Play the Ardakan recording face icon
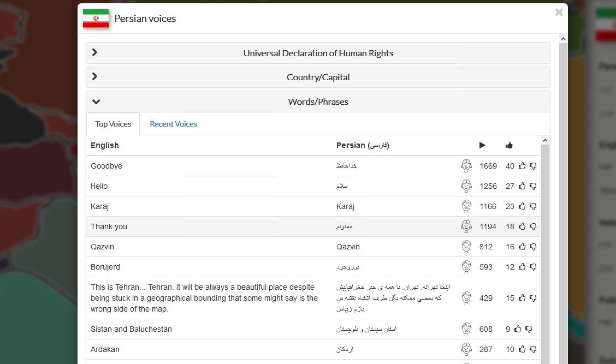Image resolution: width=616 pixels, height=364 pixels. pos(466,349)
